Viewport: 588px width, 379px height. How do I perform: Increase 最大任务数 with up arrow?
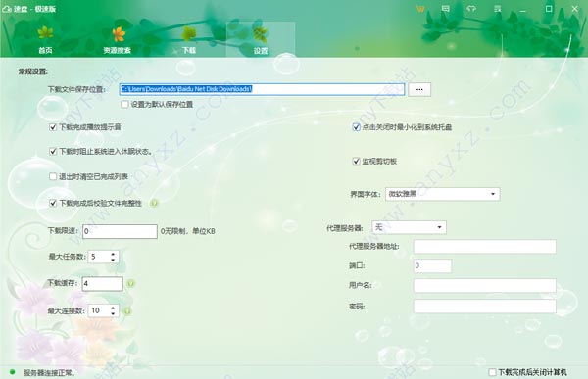click(113, 254)
